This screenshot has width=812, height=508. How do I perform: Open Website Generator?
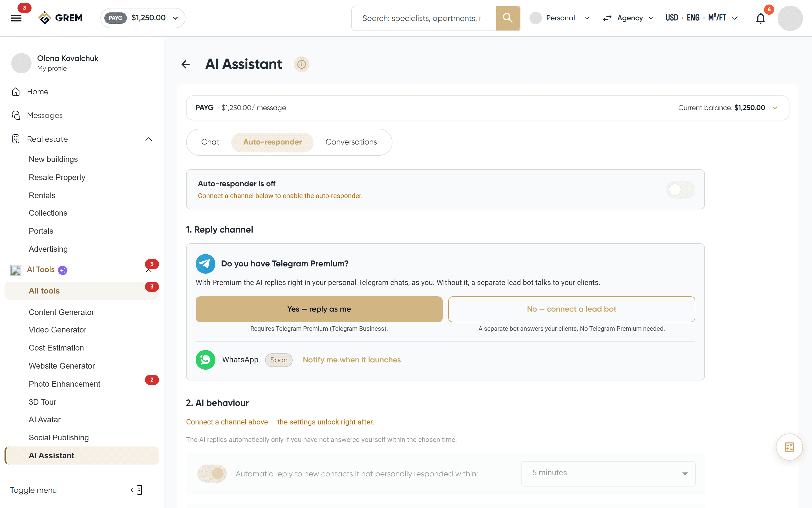[x=62, y=366]
